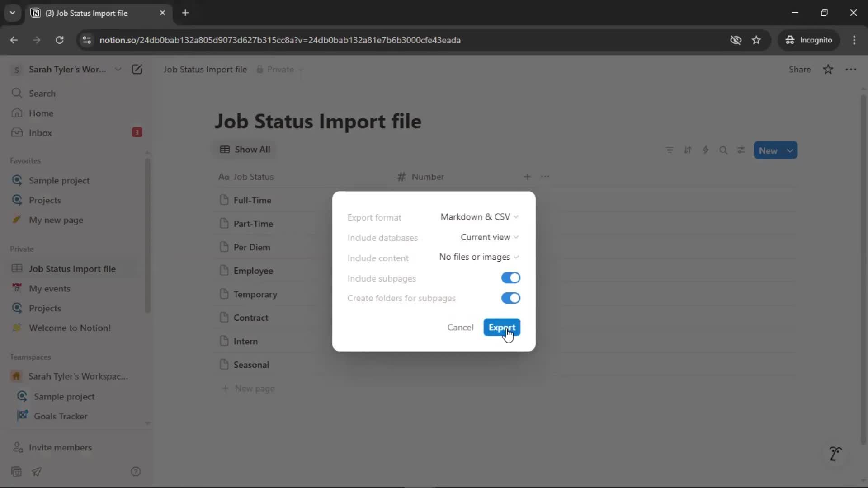Open tab search chevron in browser
The width and height of the screenshot is (868, 488).
[x=12, y=13]
